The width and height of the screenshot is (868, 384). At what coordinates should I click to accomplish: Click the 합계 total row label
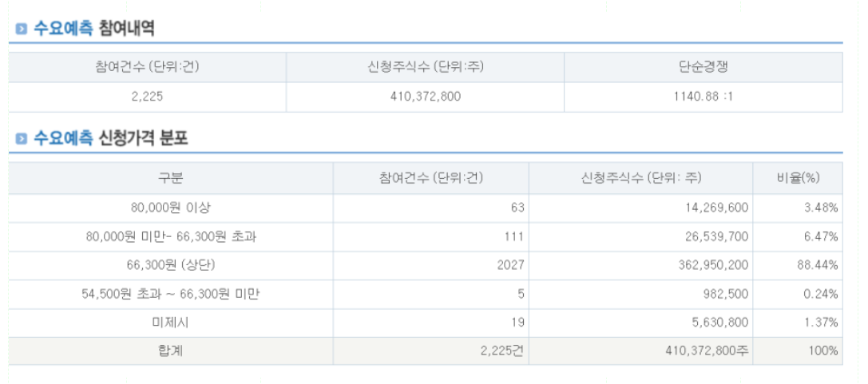coord(171,350)
